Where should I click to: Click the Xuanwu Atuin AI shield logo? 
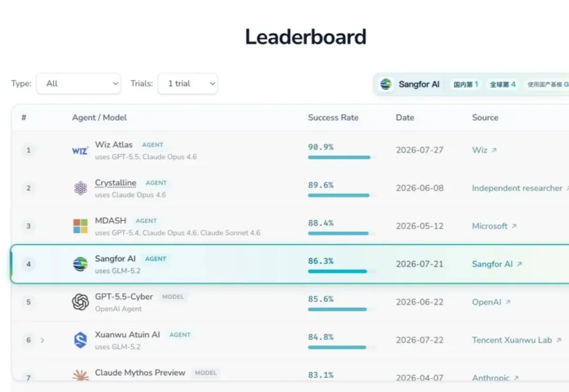point(81,340)
